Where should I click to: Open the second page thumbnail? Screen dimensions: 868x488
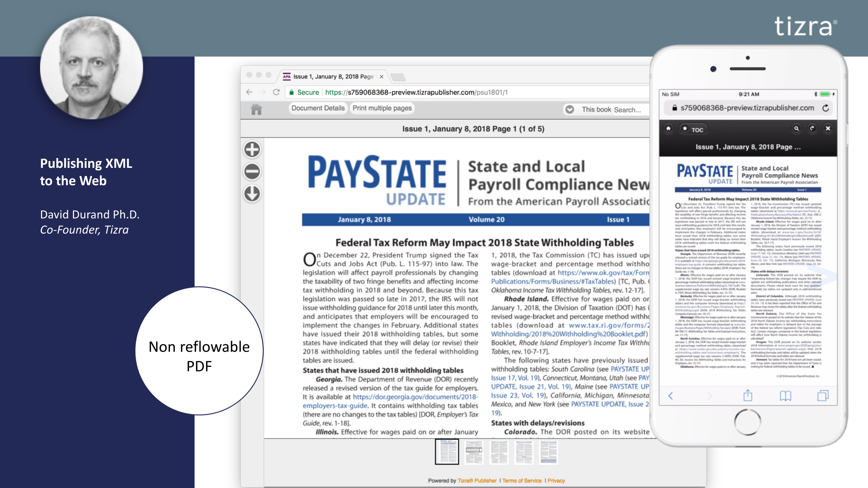474,452
